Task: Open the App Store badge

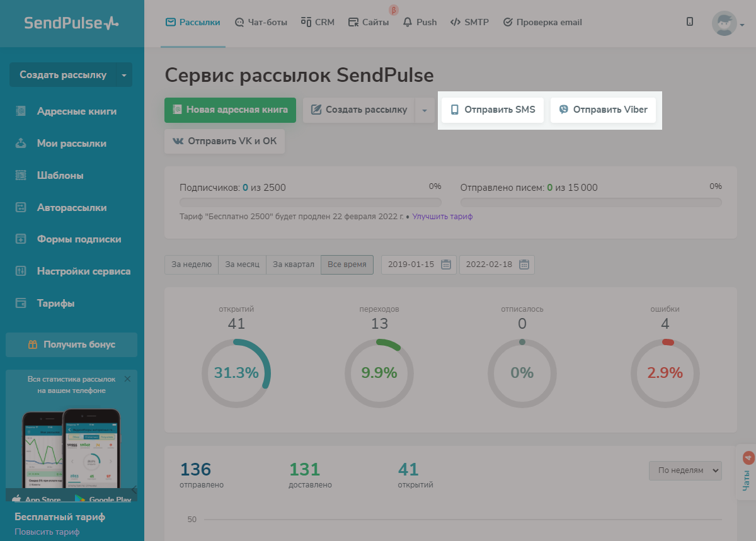Action: pos(37,498)
